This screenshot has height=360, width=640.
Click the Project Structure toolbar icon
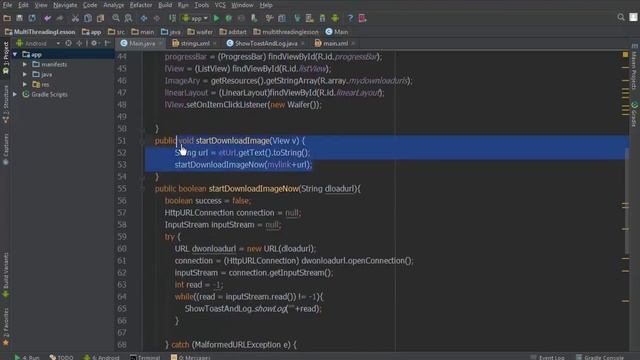click(x=282, y=18)
